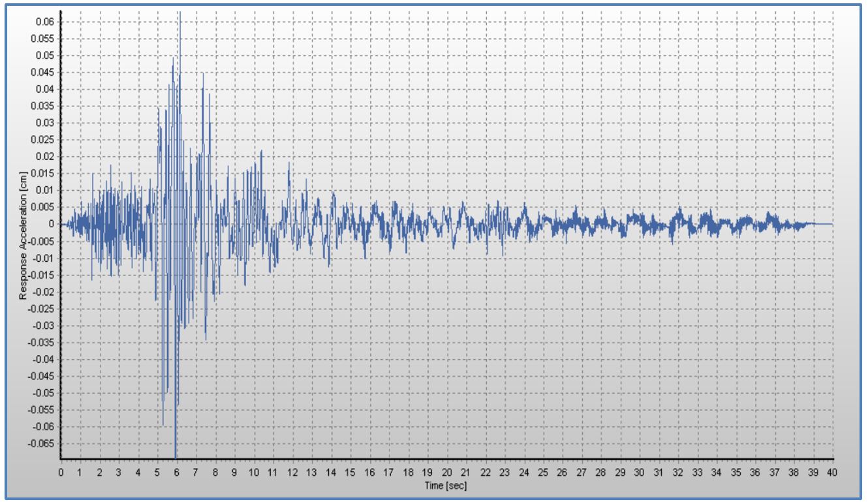Click the 26 second x-axis label
Screen dimensions: 868x504
tap(563, 472)
